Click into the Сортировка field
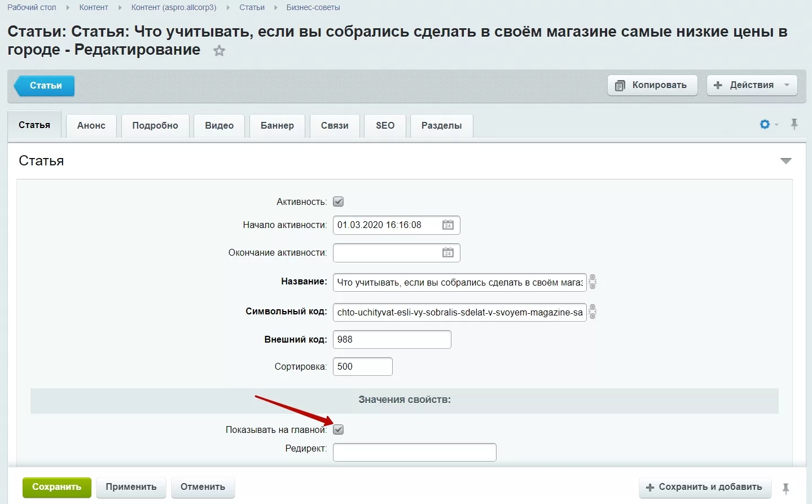 coord(363,366)
